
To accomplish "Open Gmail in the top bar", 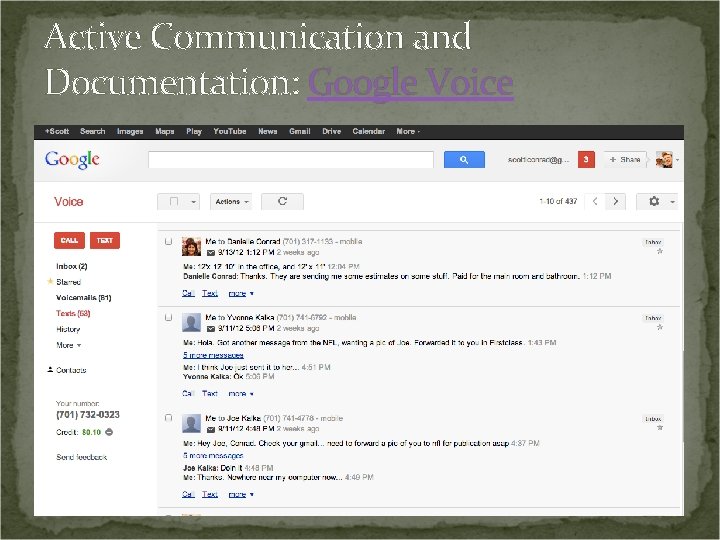I will tap(299, 131).
